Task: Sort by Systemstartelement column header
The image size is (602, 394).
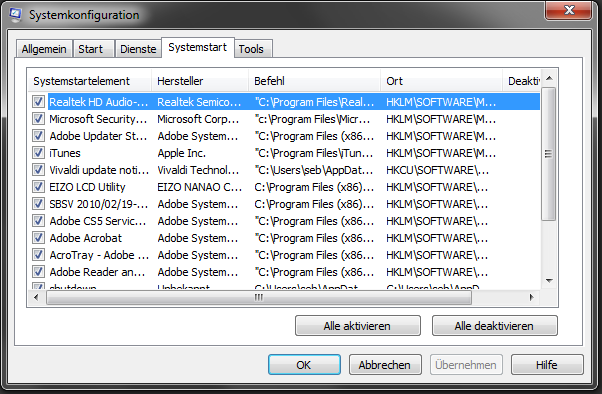Action: coord(90,81)
